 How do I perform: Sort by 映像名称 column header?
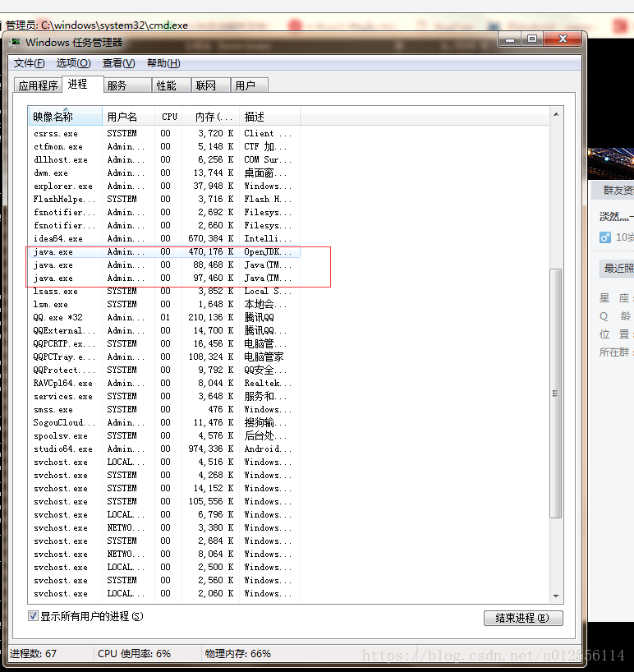(65, 117)
